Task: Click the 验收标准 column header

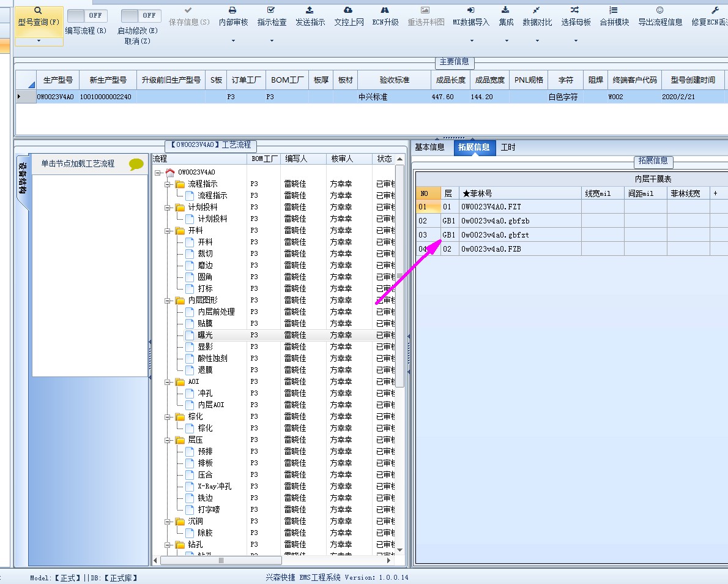Action: (x=395, y=80)
